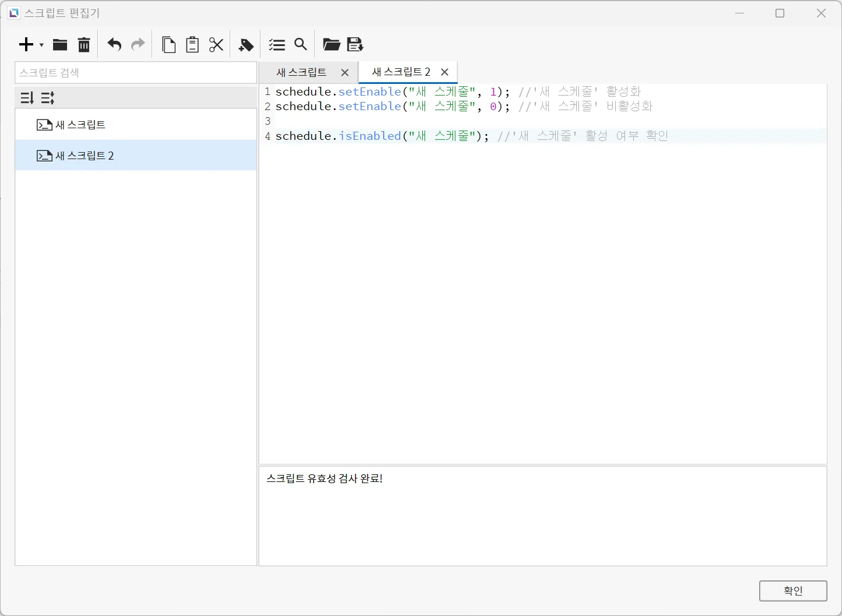Run the script validation checklist icon
The width and height of the screenshot is (842, 616).
point(276,45)
